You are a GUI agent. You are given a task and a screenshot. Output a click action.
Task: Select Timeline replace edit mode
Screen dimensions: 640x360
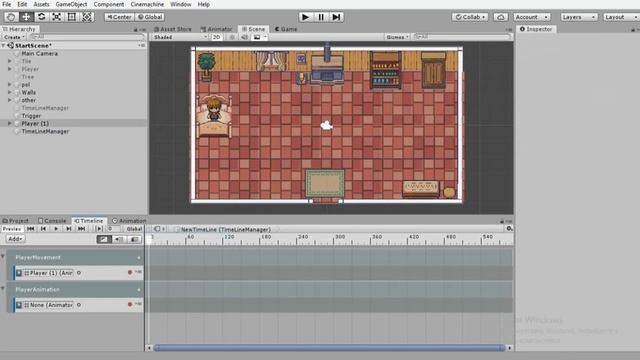(134, 239)
